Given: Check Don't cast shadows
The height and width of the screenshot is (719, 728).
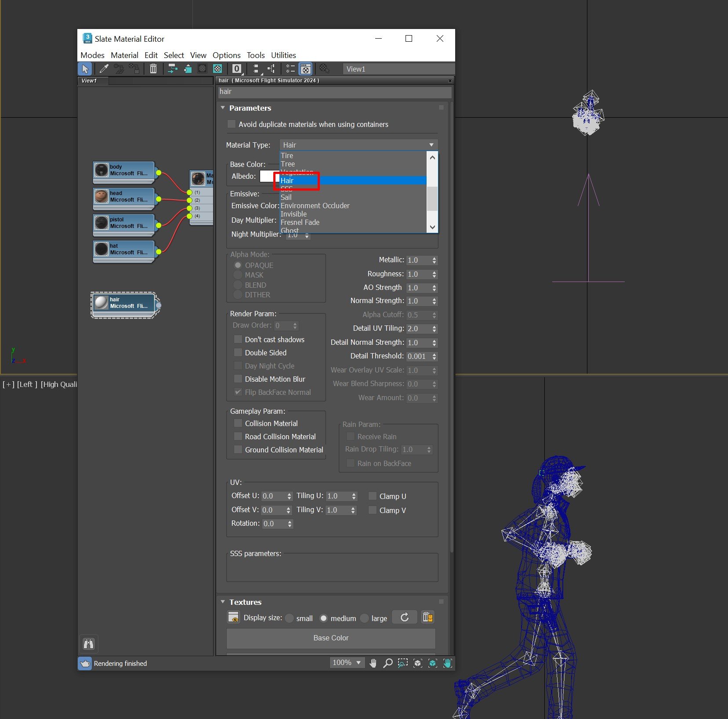Looking at the screenshot, I should [238, 340].
